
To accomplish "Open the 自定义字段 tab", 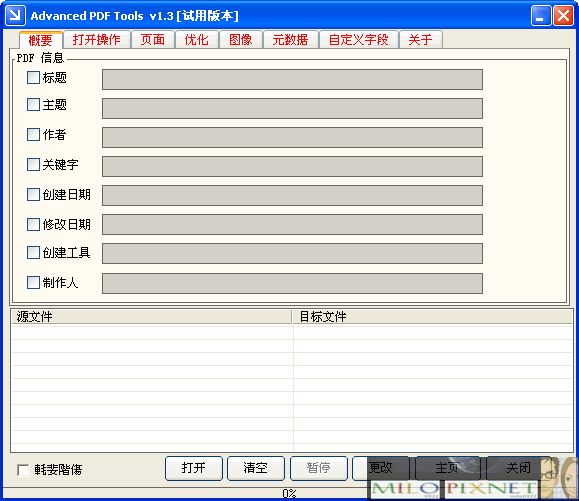I will click(359, 40).
